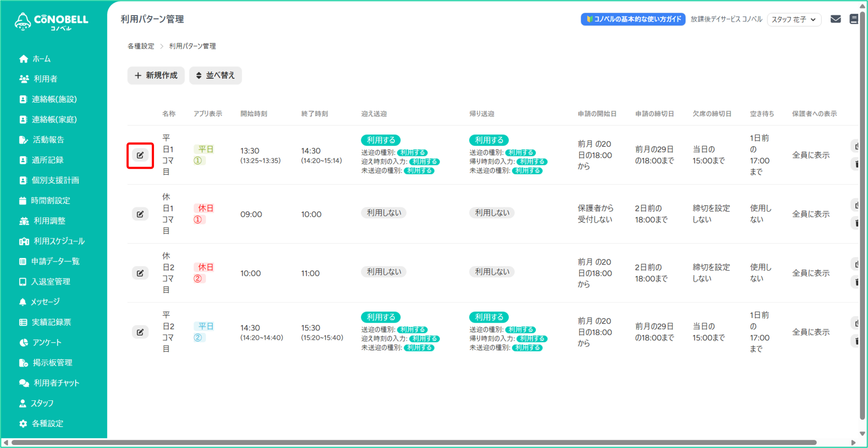Click the 新規作成 button
Viewport: 868px width, 448px height.
[156, 75]
